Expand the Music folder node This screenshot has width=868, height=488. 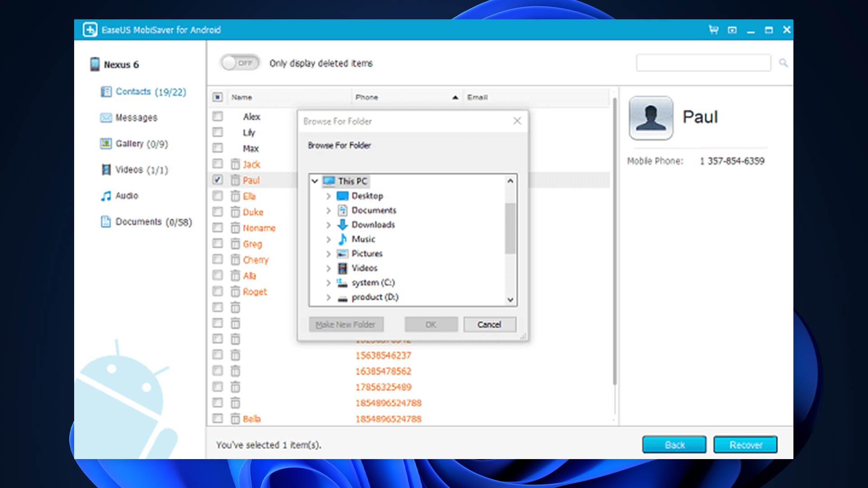click(329, 239)
